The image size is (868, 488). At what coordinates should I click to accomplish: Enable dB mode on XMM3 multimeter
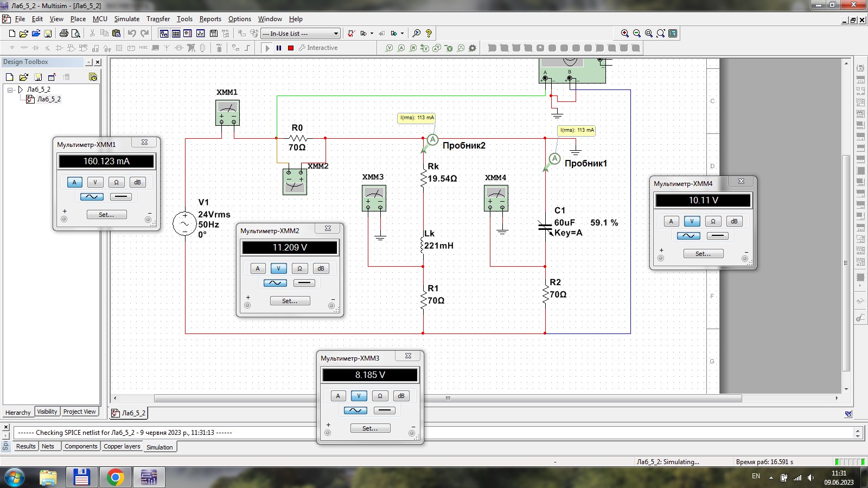pyautogui.click(x=401, y=396)
